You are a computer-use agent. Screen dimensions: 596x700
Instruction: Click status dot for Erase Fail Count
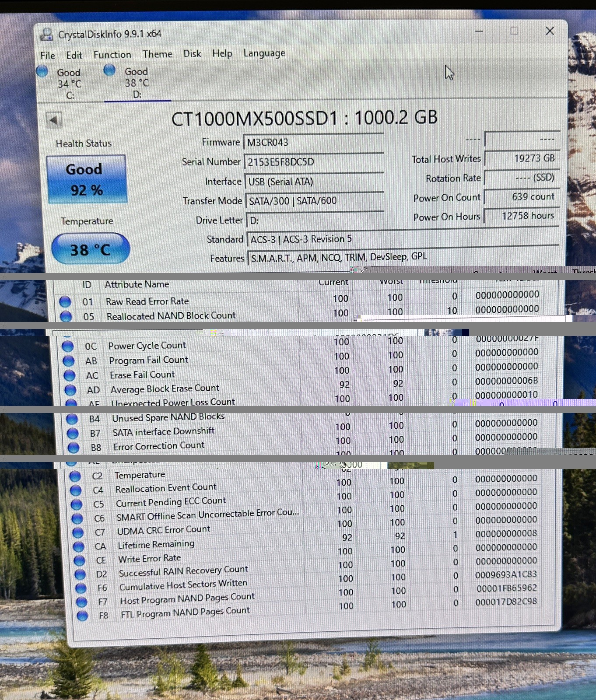point(70,375)
